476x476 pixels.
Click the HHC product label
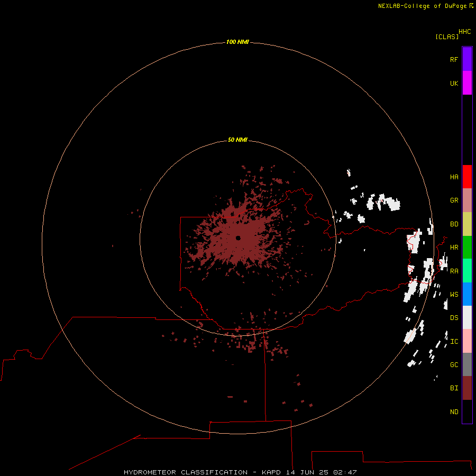pos(464,32)
